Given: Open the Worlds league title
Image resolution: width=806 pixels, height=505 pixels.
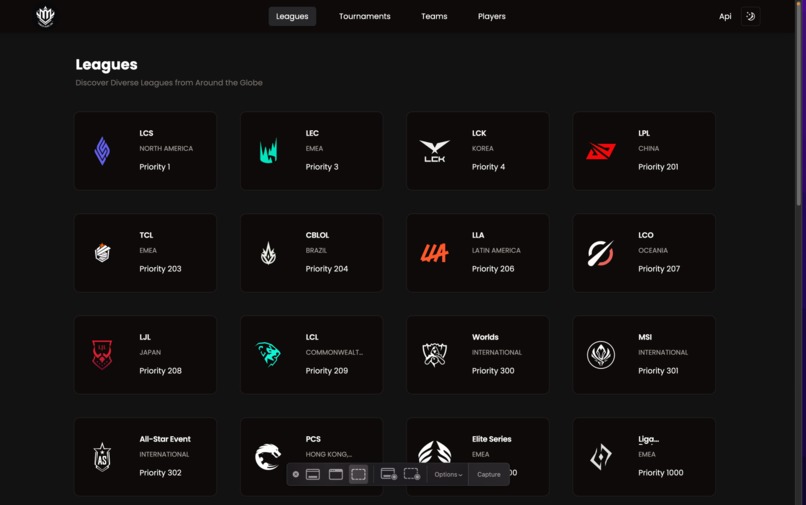Looking at the screenshot, I should [485, 337].
